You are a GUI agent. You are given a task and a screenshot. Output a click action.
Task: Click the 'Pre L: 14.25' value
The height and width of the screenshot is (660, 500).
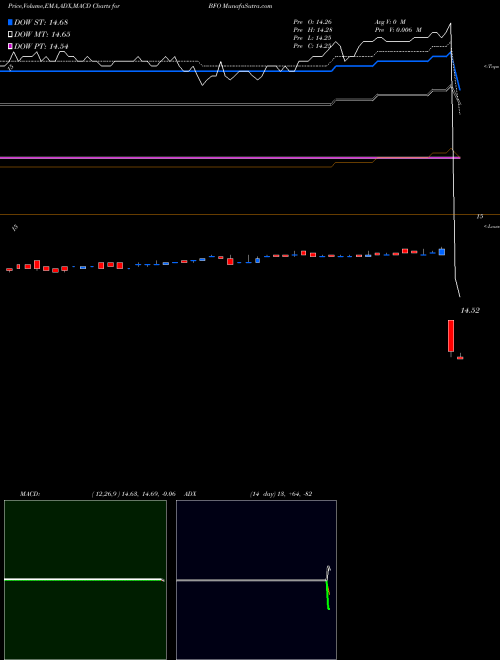(313, 38)
